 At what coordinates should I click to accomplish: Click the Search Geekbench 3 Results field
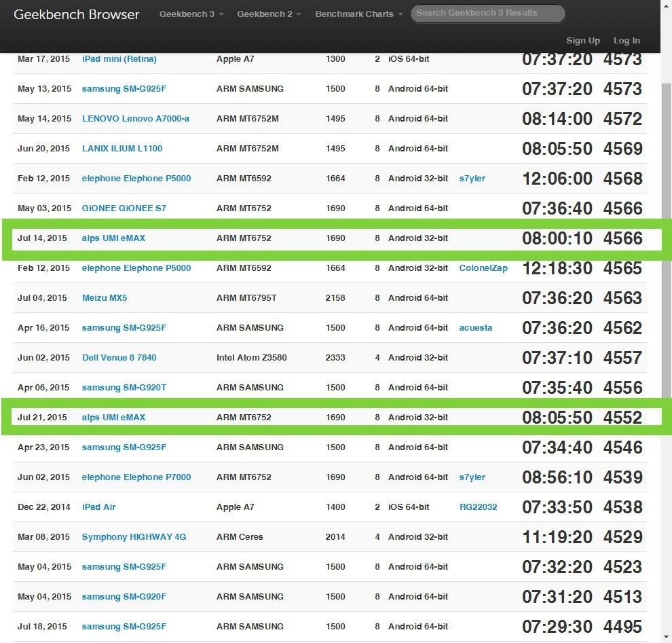(488, 14)
